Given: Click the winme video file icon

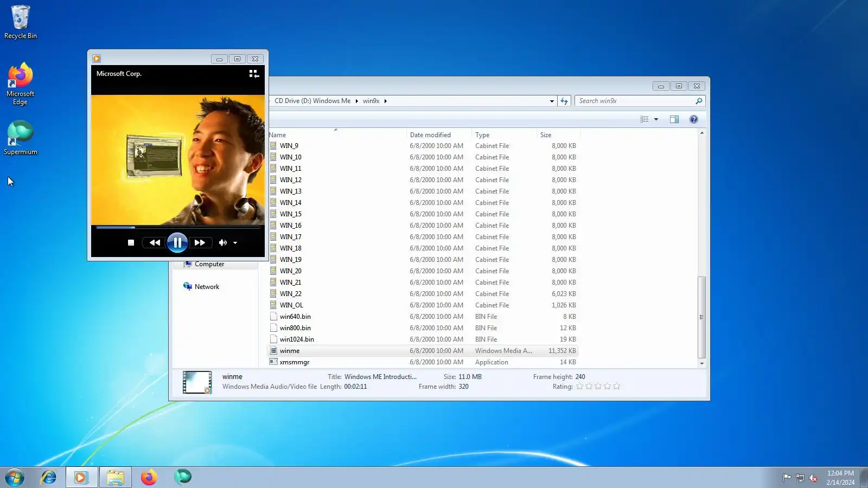Looking at the screenshot, I should [273, 351].
